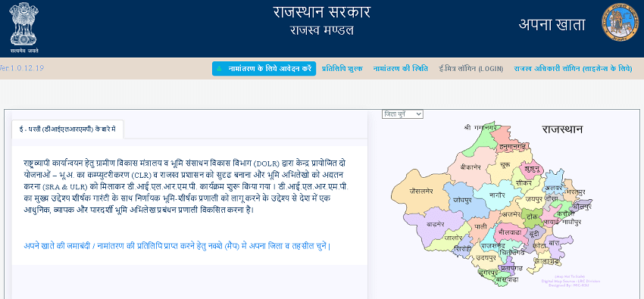This screenshot has height=299, width=644.
Task: Pick बूंदी district on the map
Action: coord(533,233)
